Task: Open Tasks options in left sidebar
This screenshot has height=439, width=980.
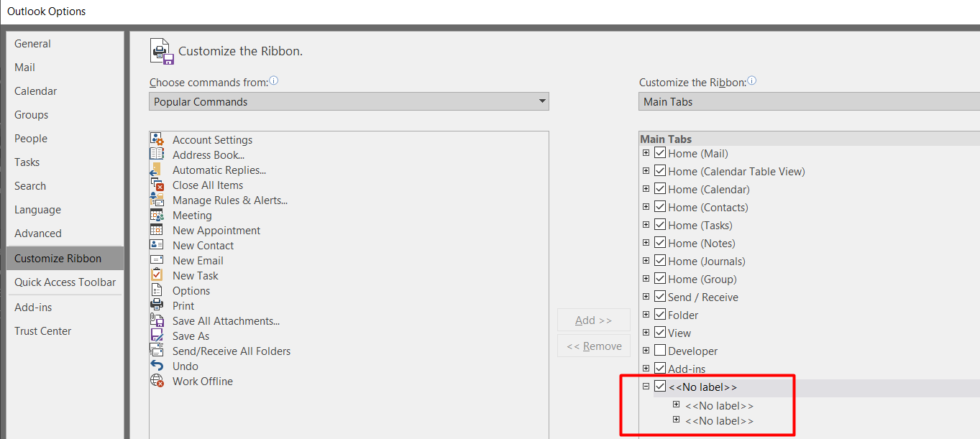Action: tap(65, 162)
